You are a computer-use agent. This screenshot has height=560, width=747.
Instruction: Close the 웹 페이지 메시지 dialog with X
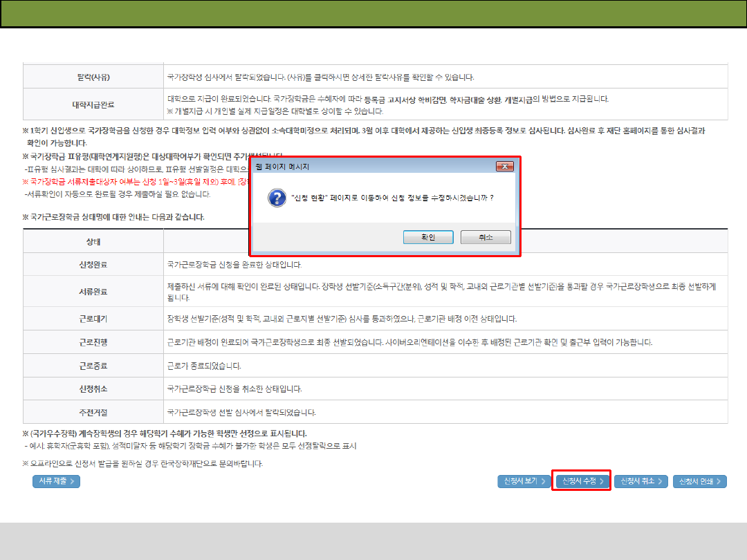(504, 167)
